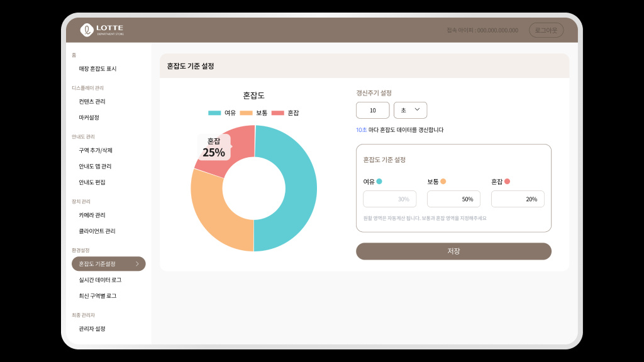The height and width of the screenshot is (362, 644).
Task: Open 매장 혼잡도 표시 menu item
Action: (x=97, y=69)
